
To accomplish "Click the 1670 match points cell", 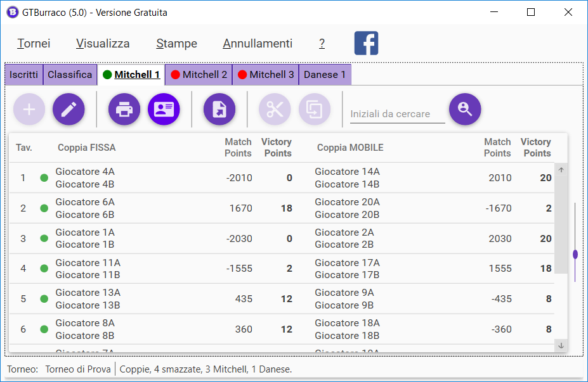I will tap(241, 208).
